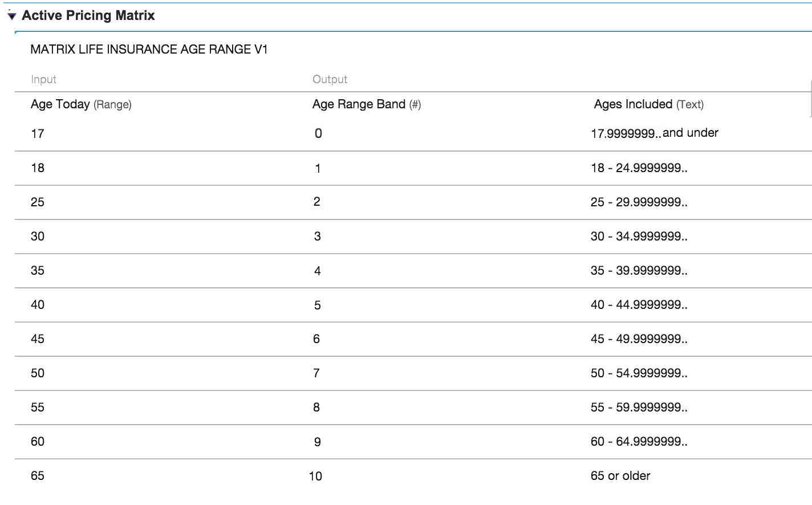Click Age Range Band value 9
This screenshot has width=812, height=505.
pos(318,442)
